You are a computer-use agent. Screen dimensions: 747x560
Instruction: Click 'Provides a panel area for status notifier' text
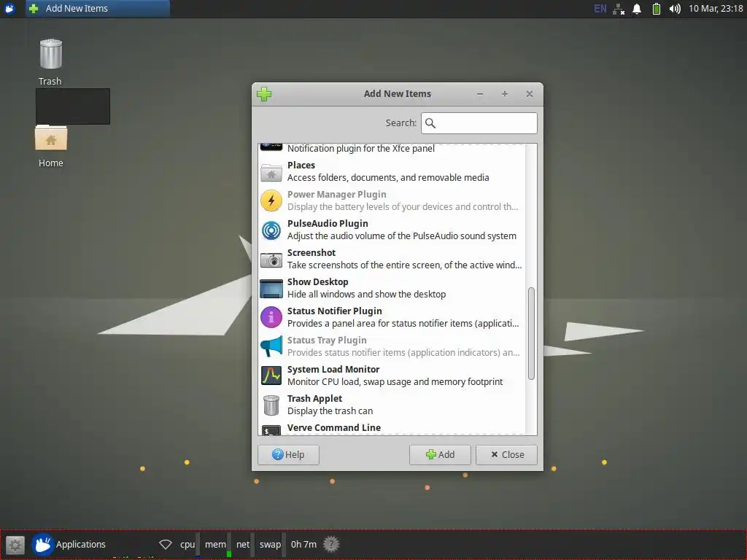403,324
